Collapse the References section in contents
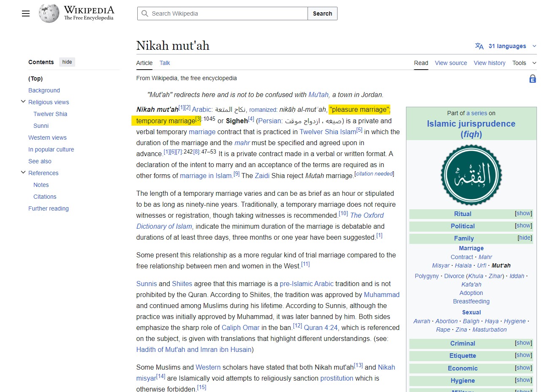This screenshot has width=542, height=392. point(23,173)
